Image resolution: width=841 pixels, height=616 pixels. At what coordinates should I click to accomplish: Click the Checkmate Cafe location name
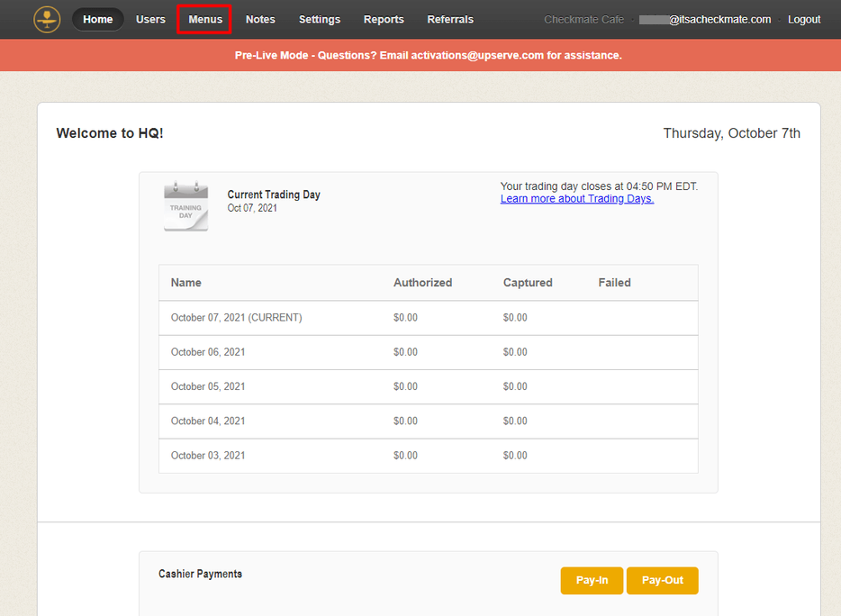tap(583, 19)
